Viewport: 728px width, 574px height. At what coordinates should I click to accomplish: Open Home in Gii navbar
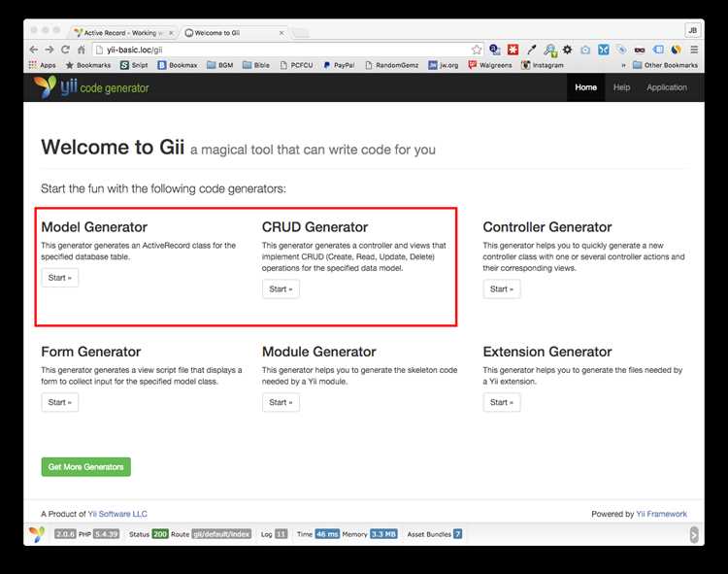585,87
